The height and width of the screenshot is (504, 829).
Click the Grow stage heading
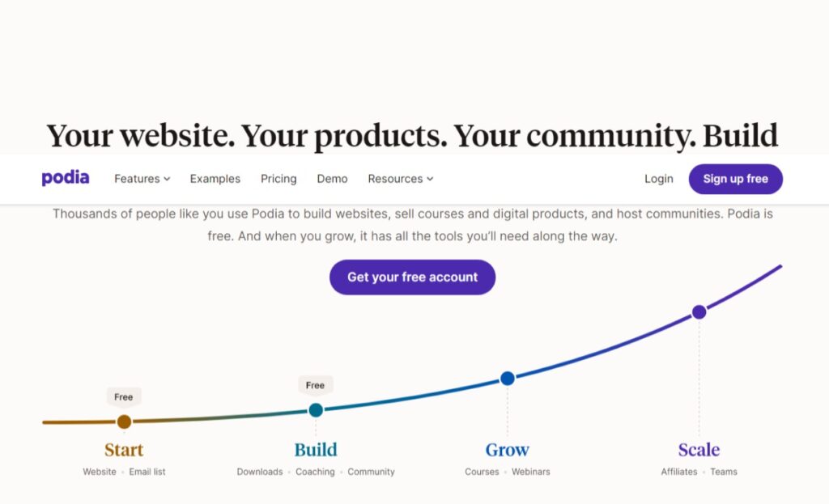pyautogui.click(x=507, y=450)
